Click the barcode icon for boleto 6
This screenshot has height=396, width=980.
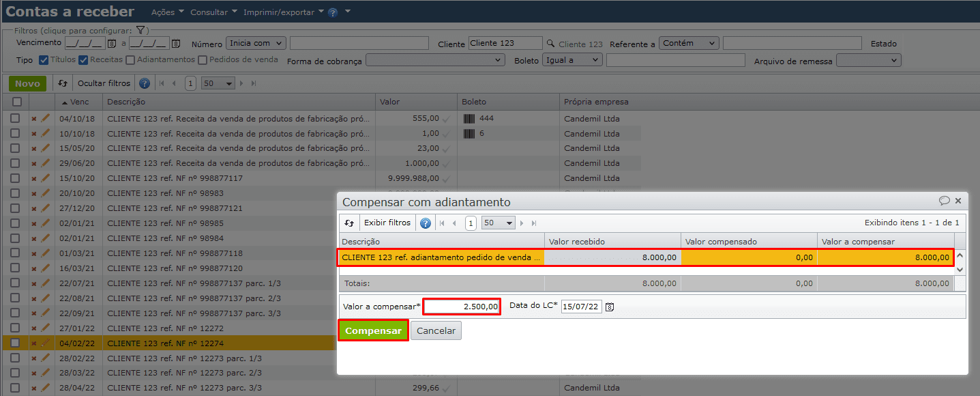469,133
